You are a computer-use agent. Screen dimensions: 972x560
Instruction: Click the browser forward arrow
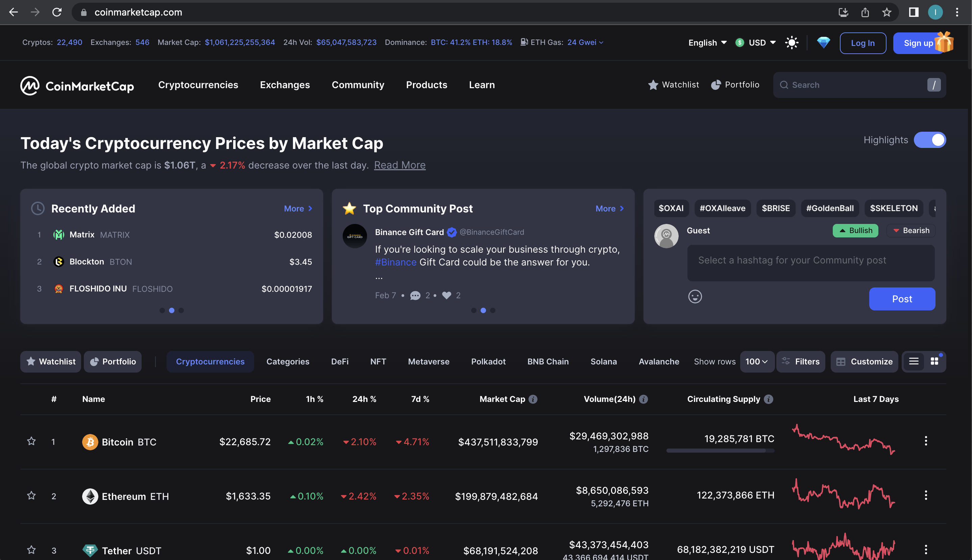pos(35,12)
